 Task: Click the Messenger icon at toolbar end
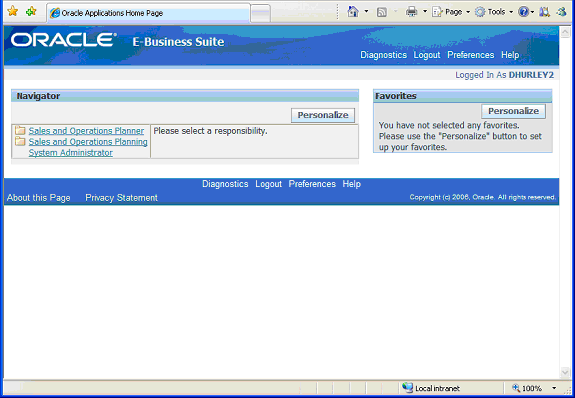point(561,12)
